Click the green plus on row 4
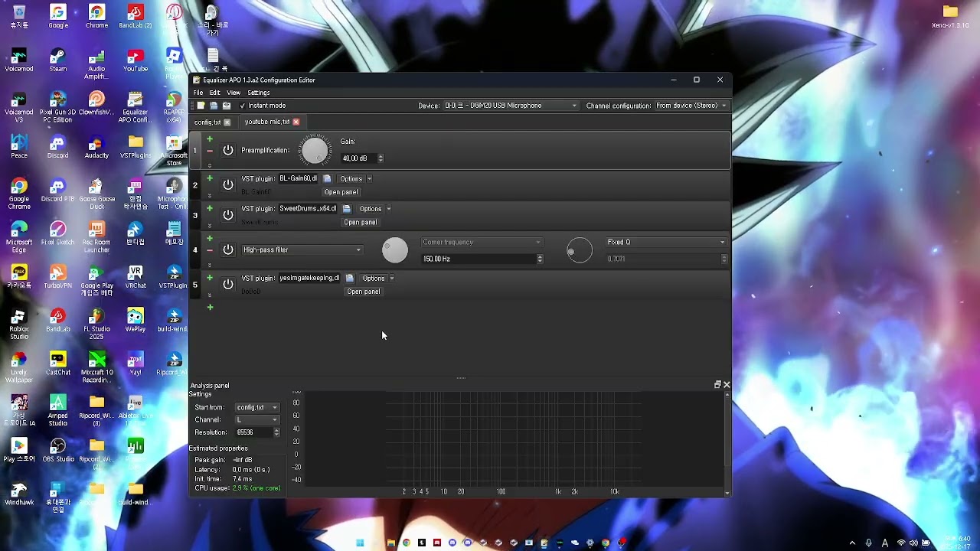Image resolution: width=980 pixels, height=551 pixels. coord(210,239)
